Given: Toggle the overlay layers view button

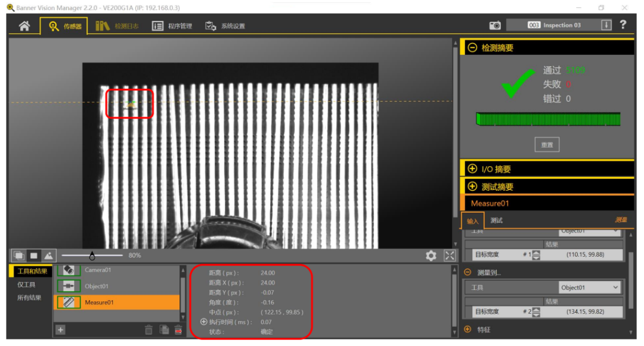Looking at the screenshot, I should (x=18, y=255).
